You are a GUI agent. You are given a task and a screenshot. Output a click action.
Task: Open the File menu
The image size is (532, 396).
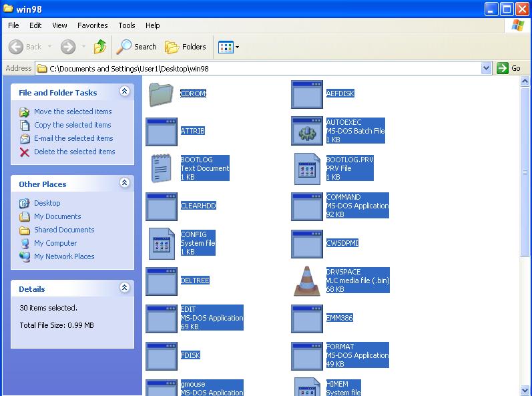click(13, 25)
